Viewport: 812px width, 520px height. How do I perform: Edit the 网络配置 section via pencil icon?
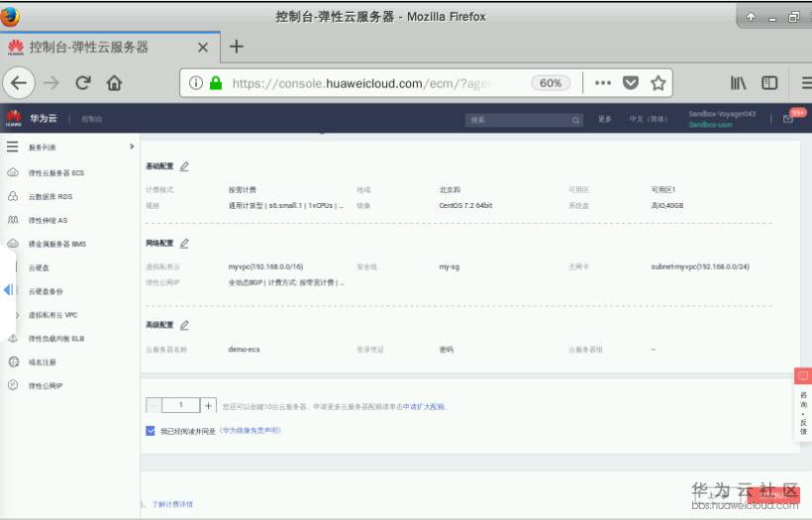pyautogui.click(x=184, y=243)
